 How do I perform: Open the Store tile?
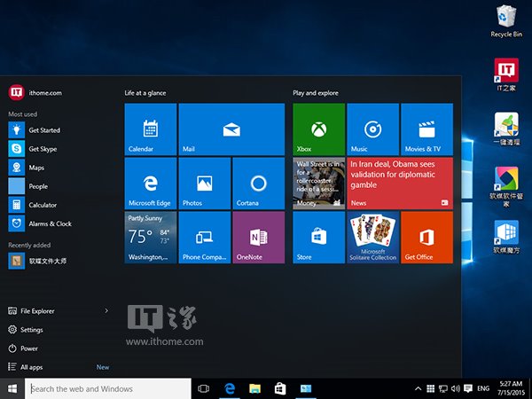pyautogui.click(x=318, y=237)
